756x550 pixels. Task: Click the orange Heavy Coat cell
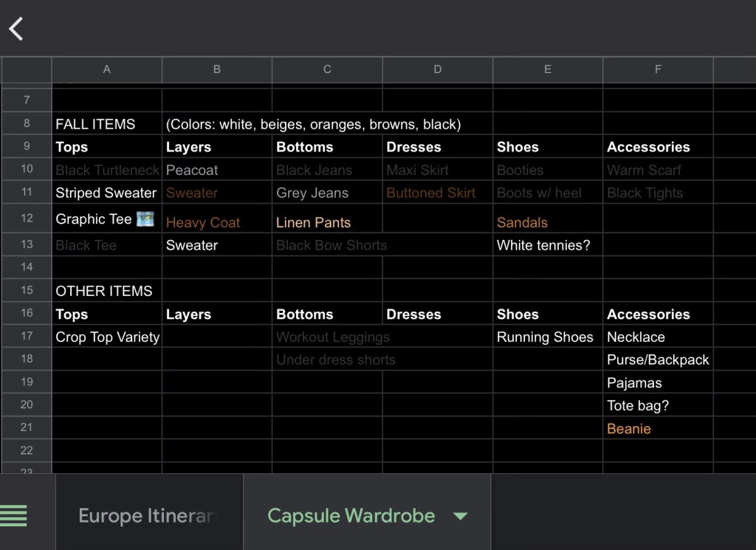(203, 222)
